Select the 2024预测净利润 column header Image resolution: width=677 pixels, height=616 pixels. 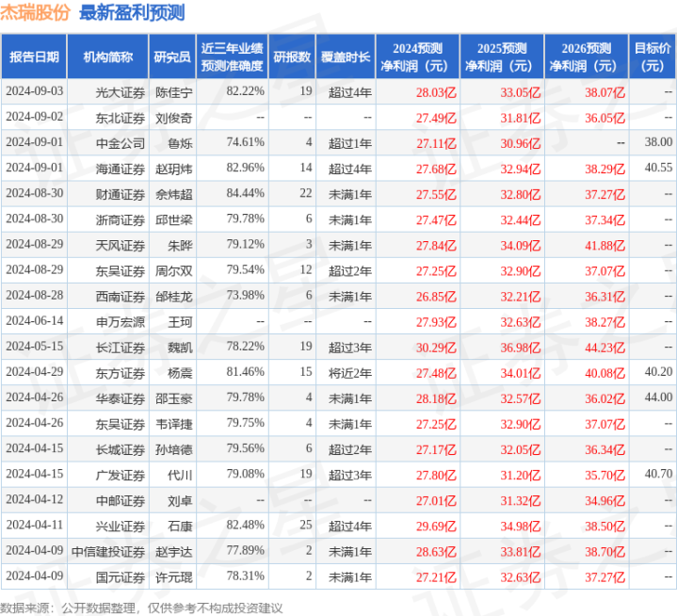click(417, 57)
